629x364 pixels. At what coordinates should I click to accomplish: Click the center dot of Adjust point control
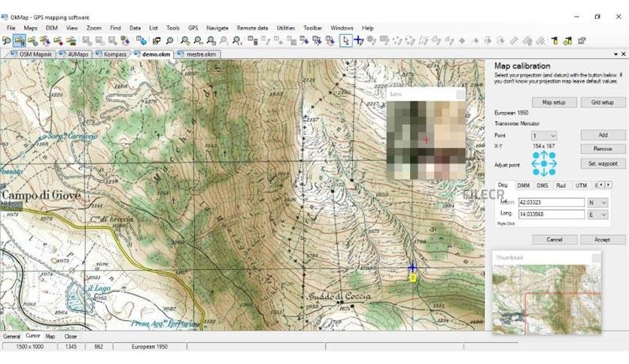[544, 163]
